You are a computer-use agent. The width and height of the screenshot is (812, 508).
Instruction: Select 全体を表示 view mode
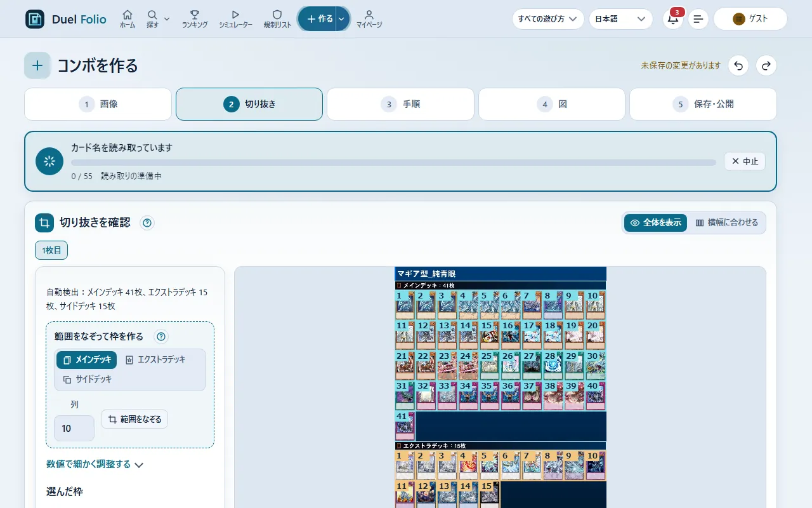coord(655,223)
